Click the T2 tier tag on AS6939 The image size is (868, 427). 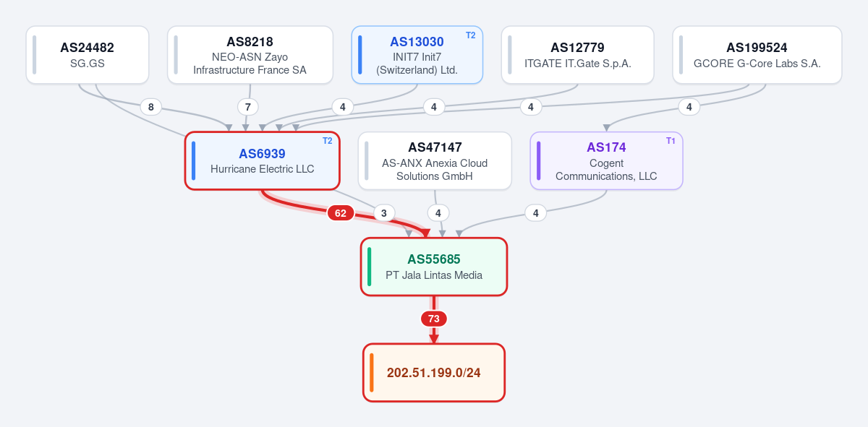click(328, 141)
